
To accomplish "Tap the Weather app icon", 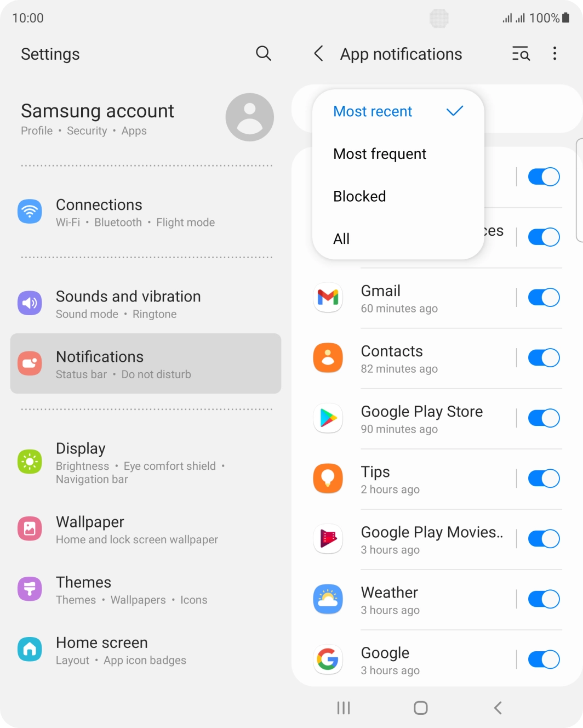I will coord(328,599).
